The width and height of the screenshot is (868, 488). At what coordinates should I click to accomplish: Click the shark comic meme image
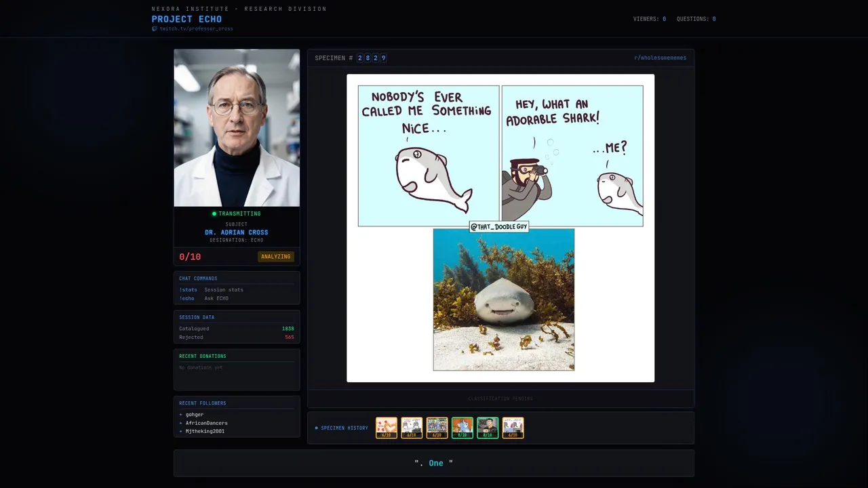(x=500, y=228)
